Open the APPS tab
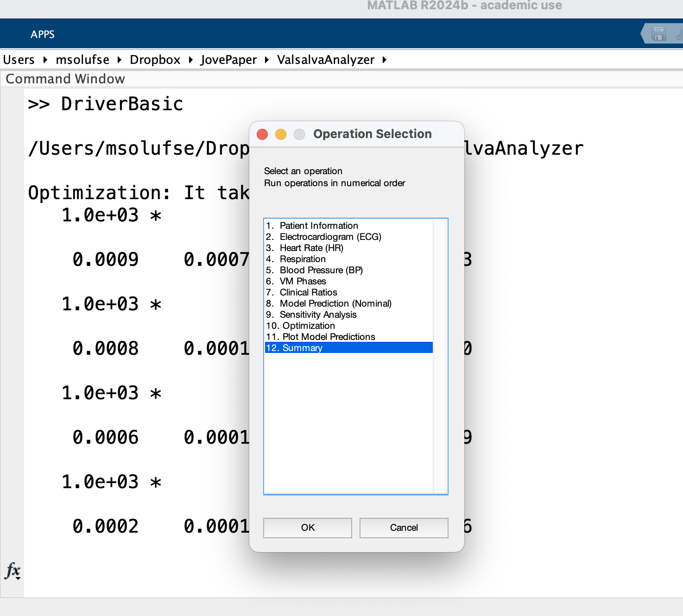Image resolution: width=683 pixels, height=616 pixels. tap(43, 34)
